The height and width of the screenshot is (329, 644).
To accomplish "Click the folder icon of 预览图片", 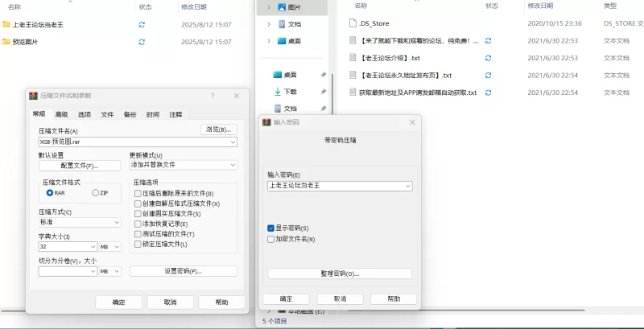I will 6,42.
